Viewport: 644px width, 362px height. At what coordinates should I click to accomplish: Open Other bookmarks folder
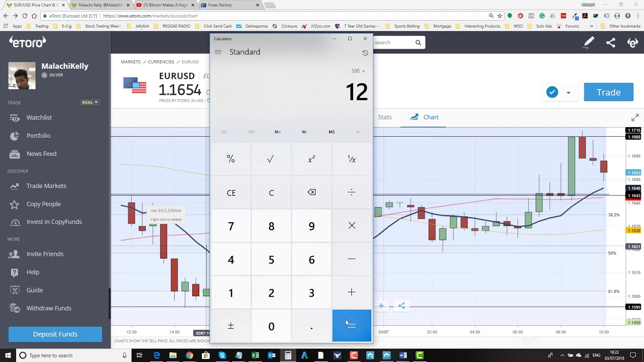click(620, 26)
